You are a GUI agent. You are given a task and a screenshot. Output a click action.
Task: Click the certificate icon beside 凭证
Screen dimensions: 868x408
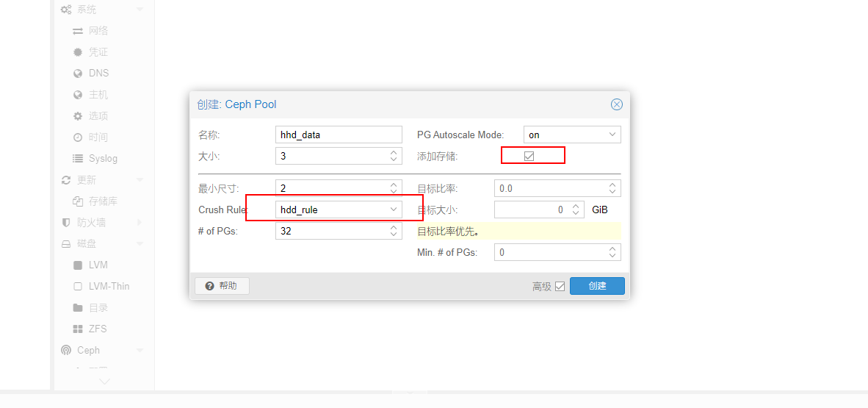pyautogui.click(x=78, y=52)
